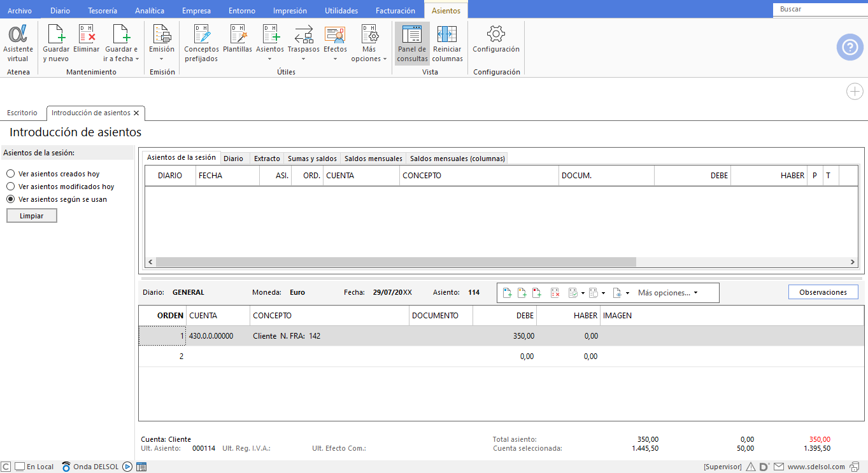The width and height of the screenshot is (868, 473).
Task: Click the Onda DELSOL play icon
Action: click(127, 467)
